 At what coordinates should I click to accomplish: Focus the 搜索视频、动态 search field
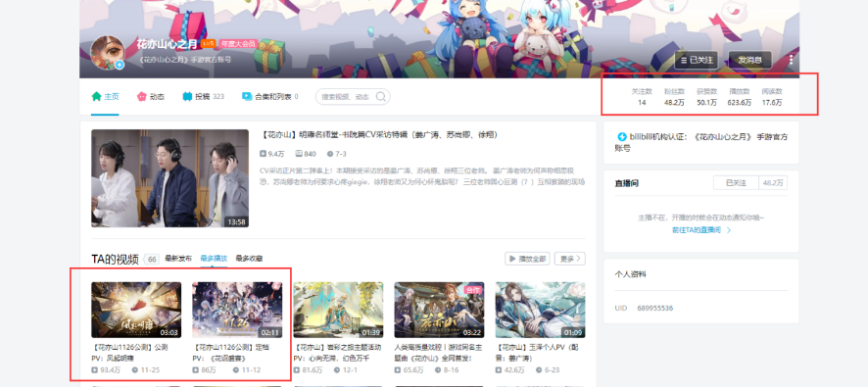click(353, 97)
